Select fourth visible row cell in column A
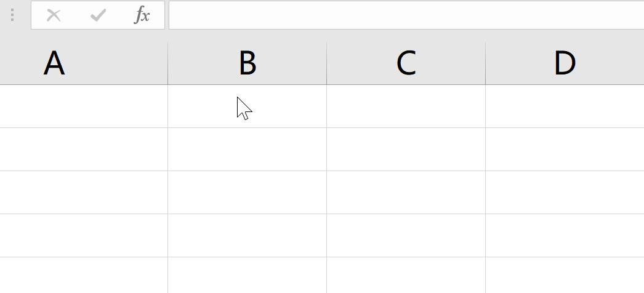The height and width of the screenshot is (293, 644). click(x=84, y=236)
